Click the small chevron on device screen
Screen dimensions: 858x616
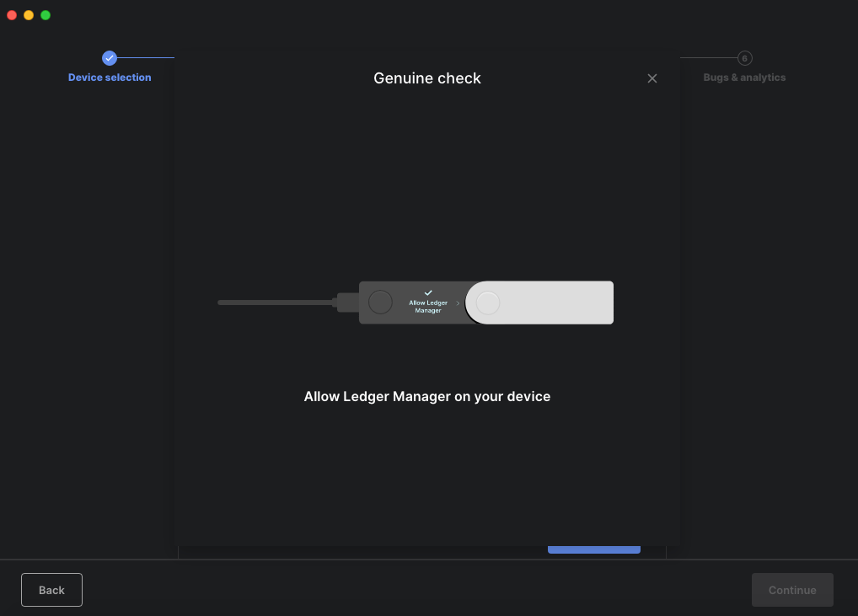[458, 303]
